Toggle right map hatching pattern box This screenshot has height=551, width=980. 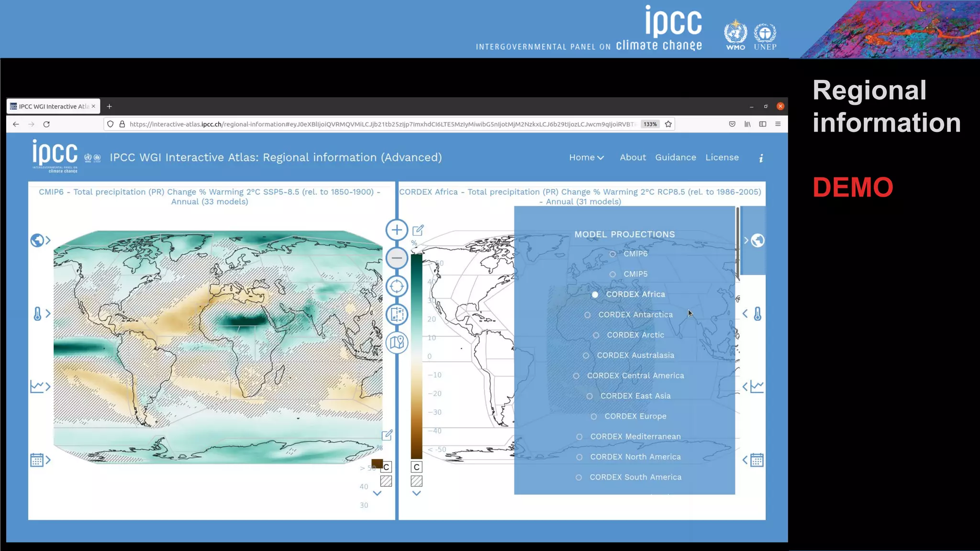[x=417, y=481]
